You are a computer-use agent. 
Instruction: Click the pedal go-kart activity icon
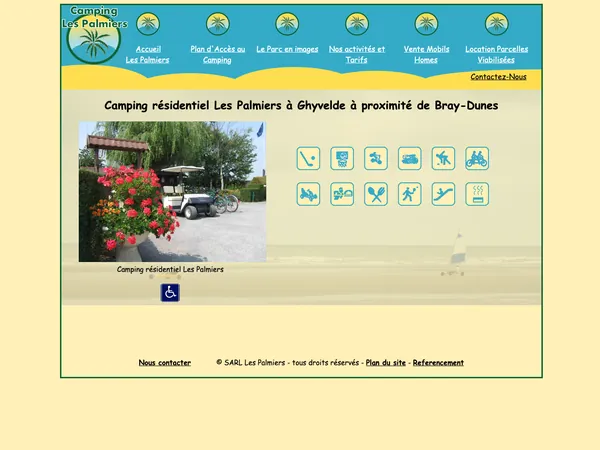(x=308, y=194)
